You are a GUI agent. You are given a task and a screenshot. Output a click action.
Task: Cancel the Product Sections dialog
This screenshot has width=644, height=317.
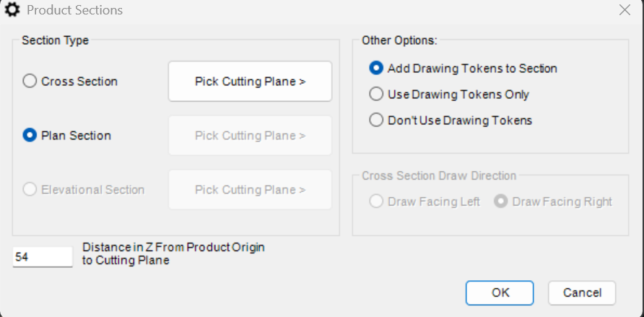pyautogui.click(x=581, y=292)
